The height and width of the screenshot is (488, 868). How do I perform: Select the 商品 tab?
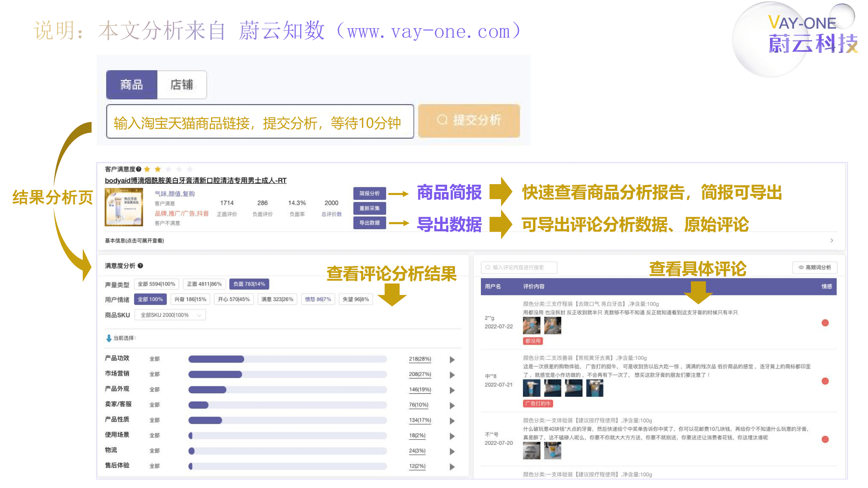131,85
